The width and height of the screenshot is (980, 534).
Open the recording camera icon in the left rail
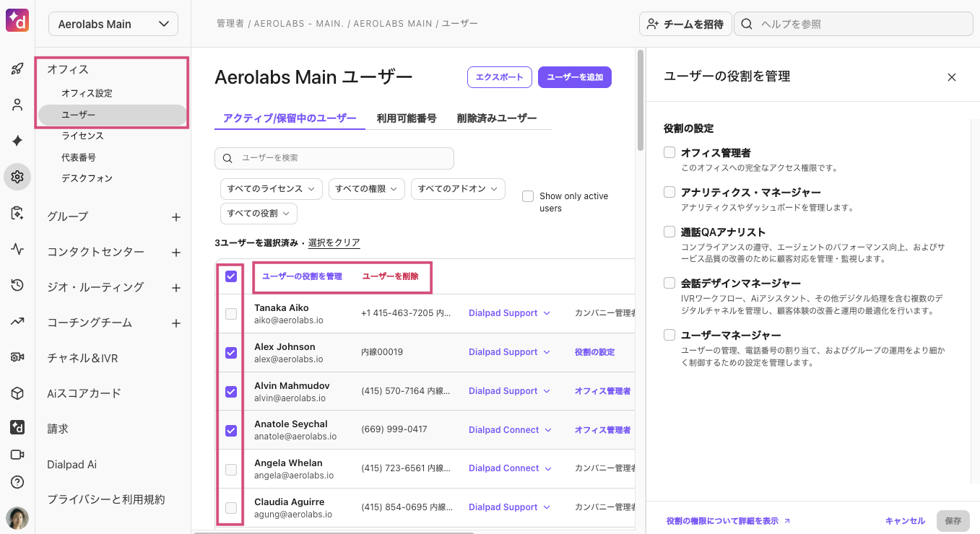coord(17,356)
